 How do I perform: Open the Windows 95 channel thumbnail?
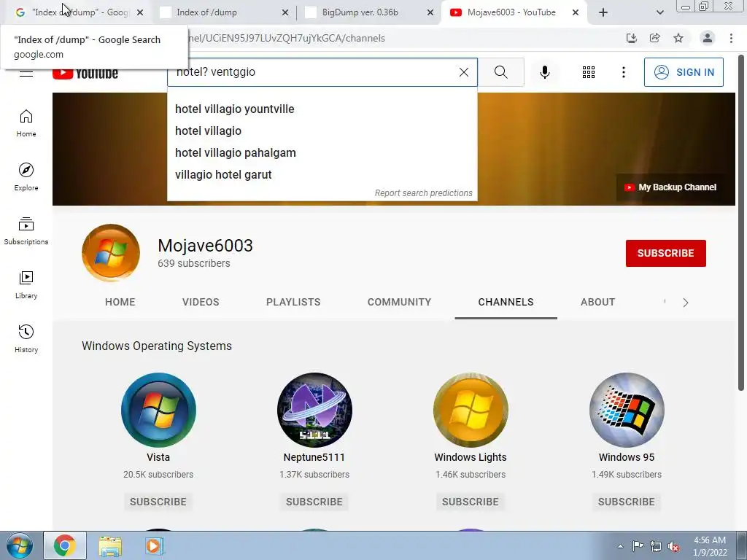pyautogui.click(x=627, y=410)
